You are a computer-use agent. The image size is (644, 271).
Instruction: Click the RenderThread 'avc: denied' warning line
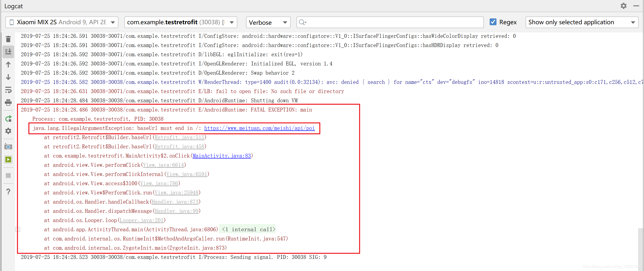(331, 82)
